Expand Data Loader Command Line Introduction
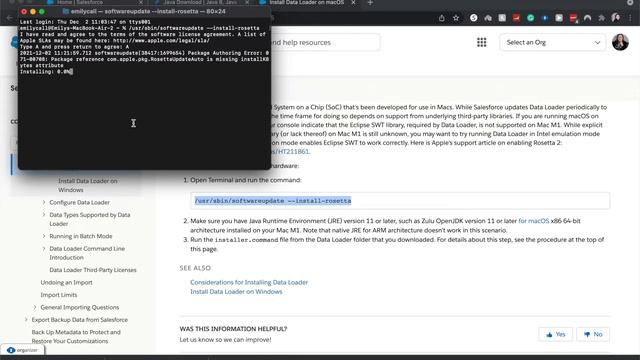This screenshot has height=360, width=640. [x=44, y=249]
